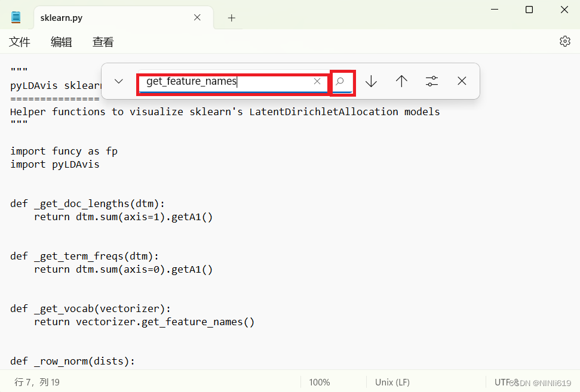Viewport: 580px width, 392px height.
Task: Click the 行 7, 列 19 status indicator
Action: point(36,382)
